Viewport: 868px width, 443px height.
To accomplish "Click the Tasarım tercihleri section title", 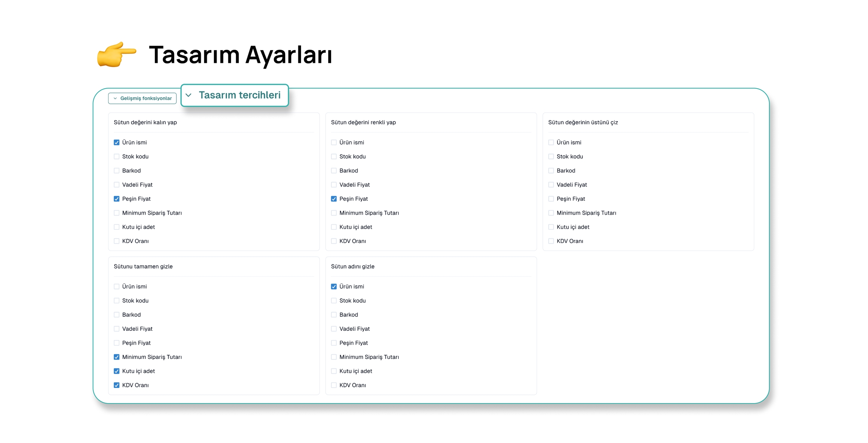I will 240,95.
